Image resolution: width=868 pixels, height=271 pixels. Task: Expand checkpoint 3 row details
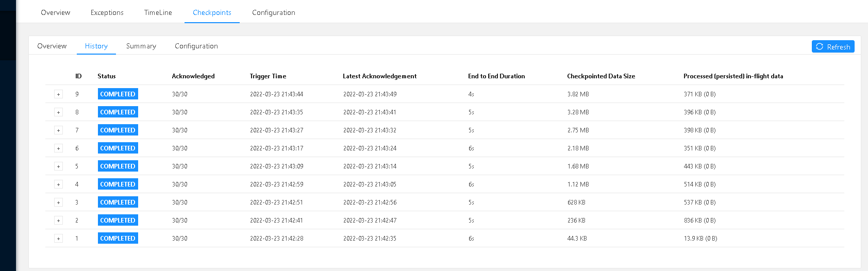[x=58, y=202]
